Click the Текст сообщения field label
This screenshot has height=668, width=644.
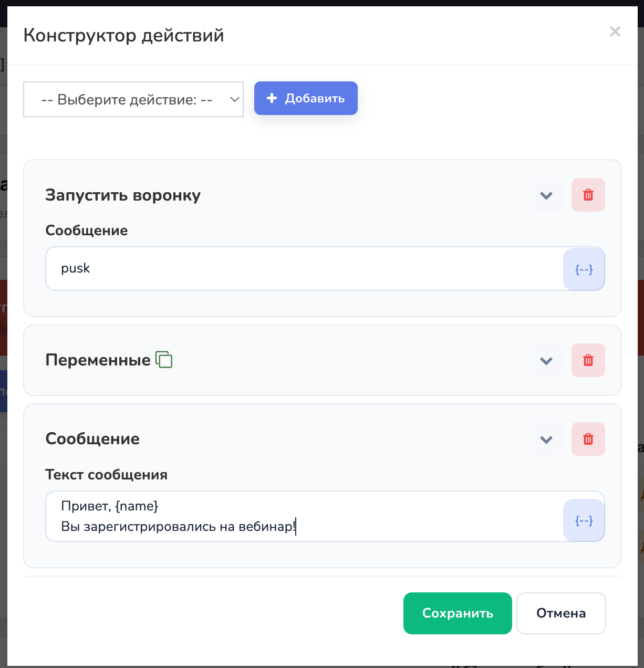107,475
